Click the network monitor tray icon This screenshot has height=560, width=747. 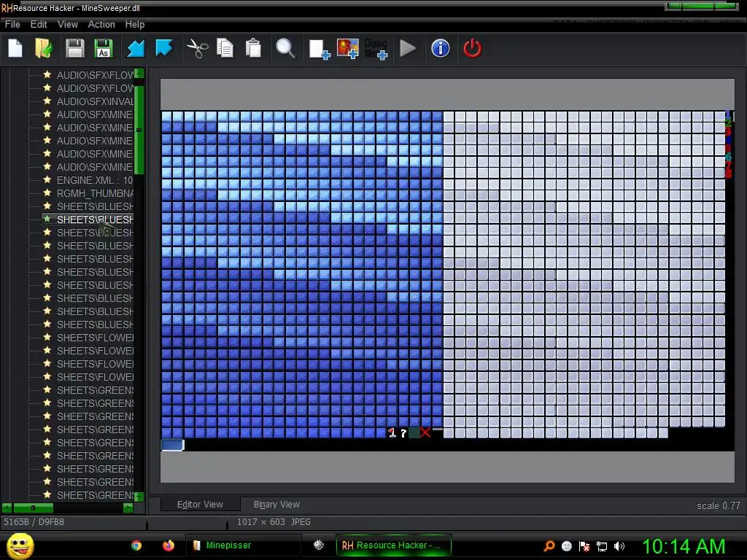tap(602, 546)
